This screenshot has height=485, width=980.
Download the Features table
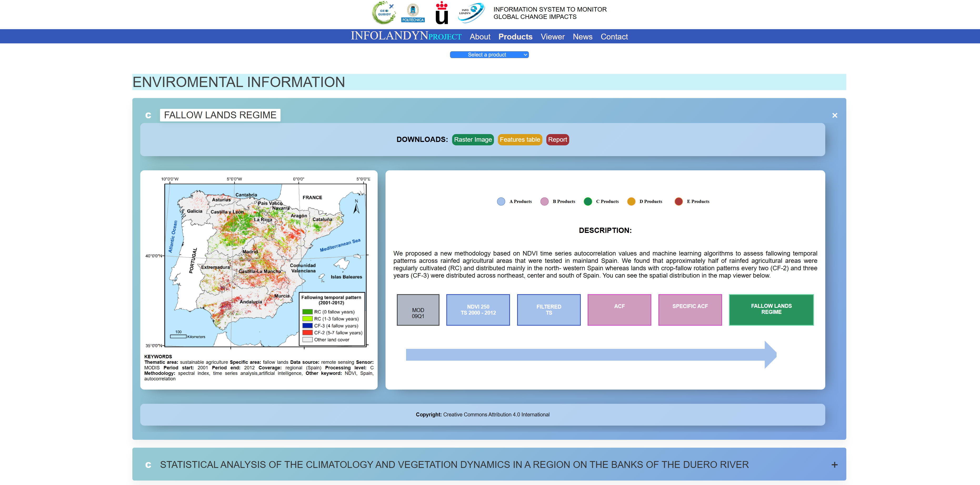coord(520,140)
